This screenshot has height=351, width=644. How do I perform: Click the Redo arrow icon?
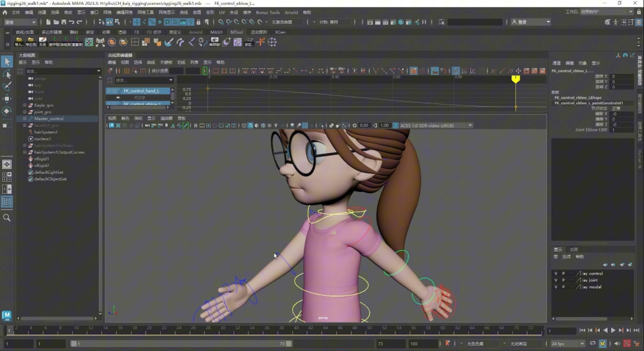[x=79, y=22]
